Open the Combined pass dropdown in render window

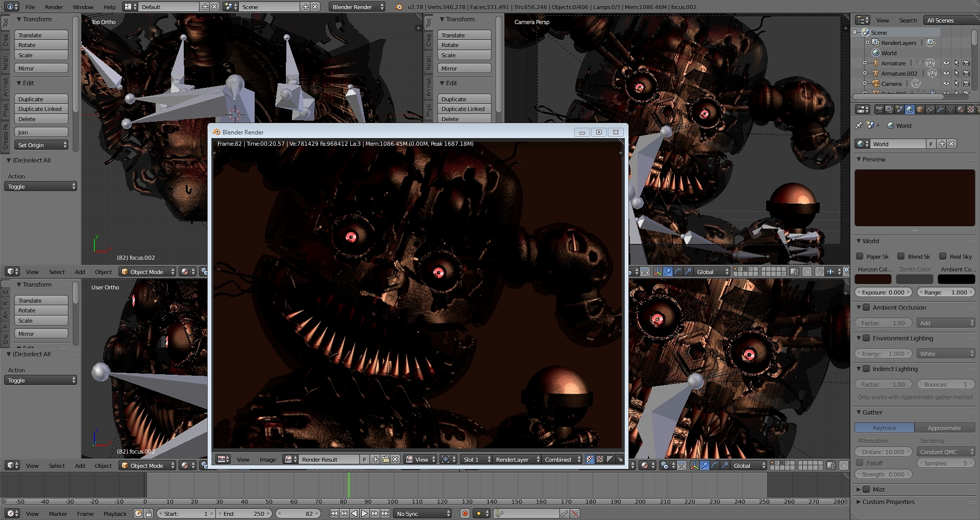click(x=562, y=459)
